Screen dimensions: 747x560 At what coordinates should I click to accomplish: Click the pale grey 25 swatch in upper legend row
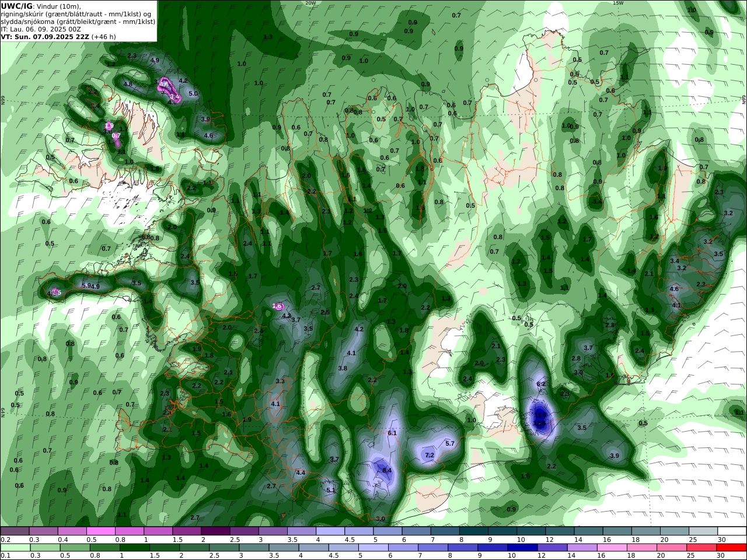[703, 531]
